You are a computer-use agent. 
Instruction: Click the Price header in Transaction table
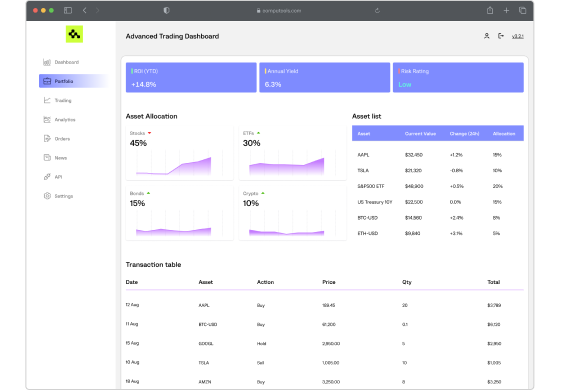pos(329,282)
